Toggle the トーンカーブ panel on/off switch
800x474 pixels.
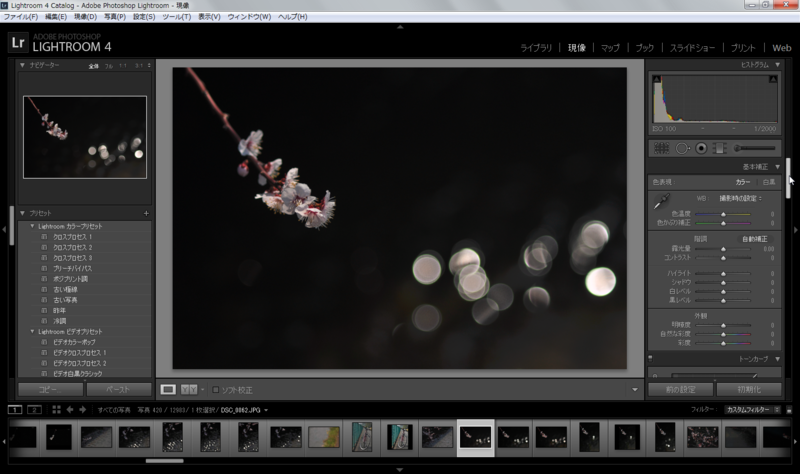click(651, 359)
